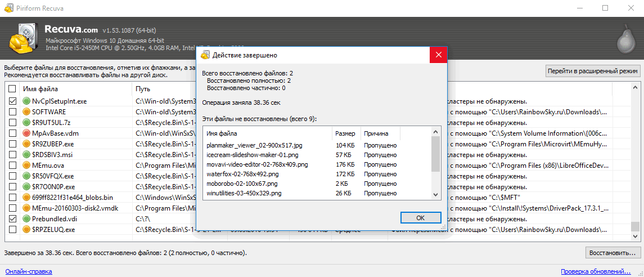Close the 'Действие завершено' dialog with the red X

[x=438, y=55]
